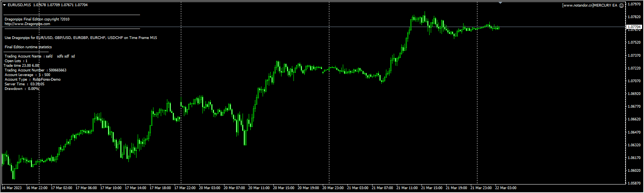Click time axis label 20 Mar 23:00
The width and height of the screenshot is (644, 193).
click(333, 188)
